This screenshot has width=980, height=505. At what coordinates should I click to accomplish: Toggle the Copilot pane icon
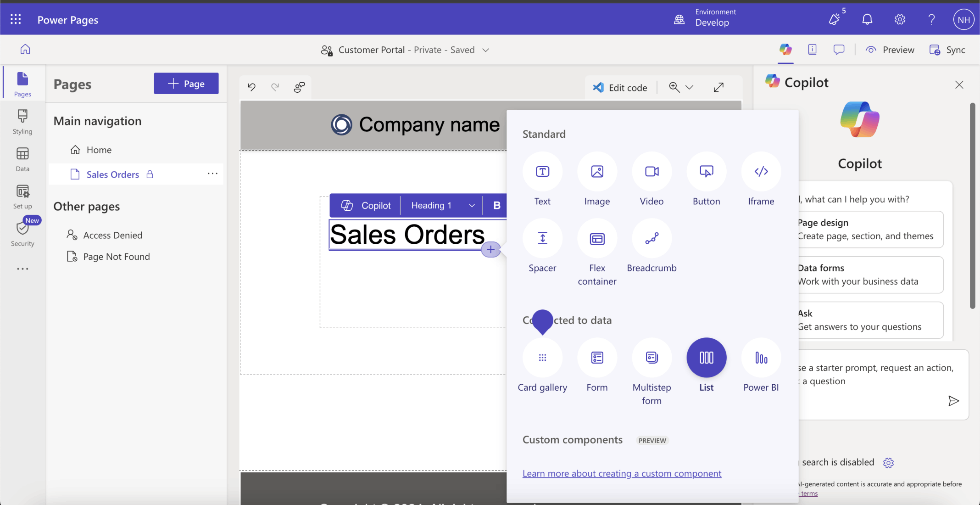(x=785, y=50)
